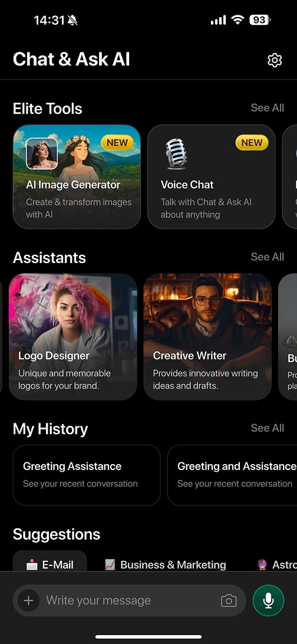This screenshot has width=297, height=644.
Task: Tap 'Create & transform images with AI' text
Action: pyautogui.click(x=79, y=208)
